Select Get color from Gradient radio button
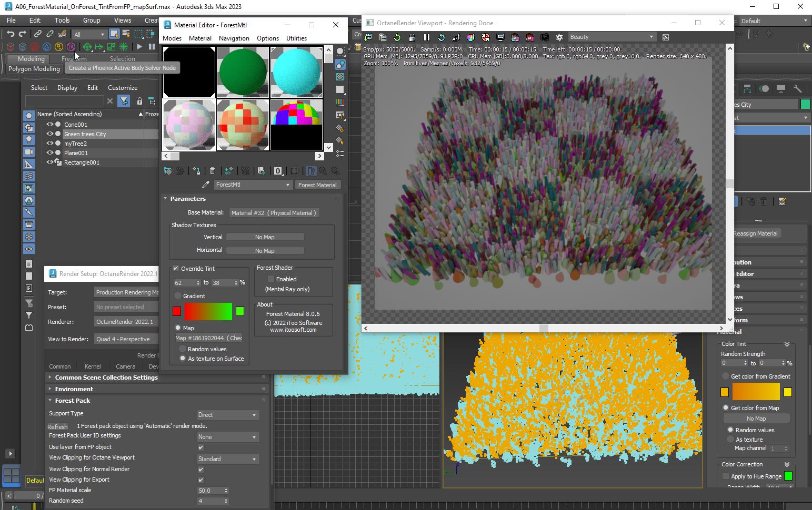This screenshot has width=812, height=510. tap(726, 376)
